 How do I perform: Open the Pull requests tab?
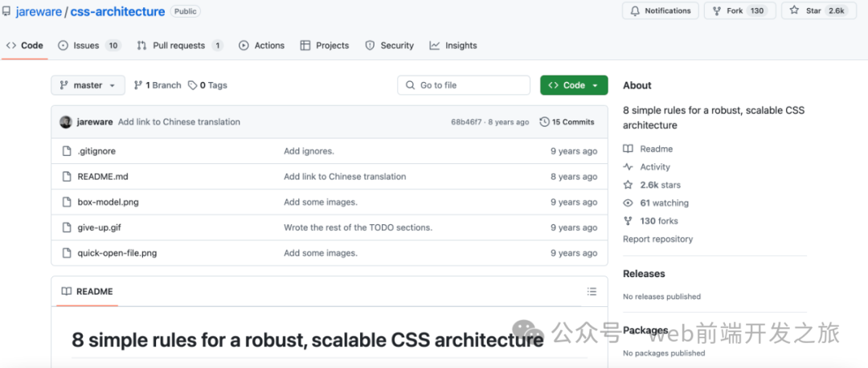[180, 46]
